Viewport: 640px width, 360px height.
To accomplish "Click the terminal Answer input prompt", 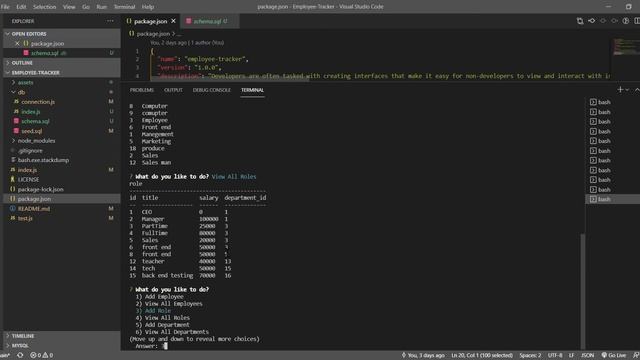I will [151, 346].
